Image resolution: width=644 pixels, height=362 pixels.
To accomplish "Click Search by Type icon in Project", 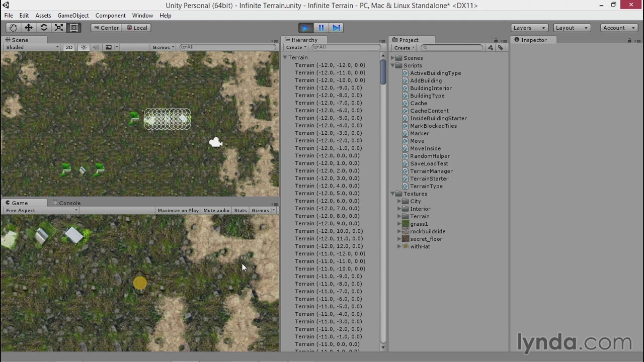I will click(491, 48).
